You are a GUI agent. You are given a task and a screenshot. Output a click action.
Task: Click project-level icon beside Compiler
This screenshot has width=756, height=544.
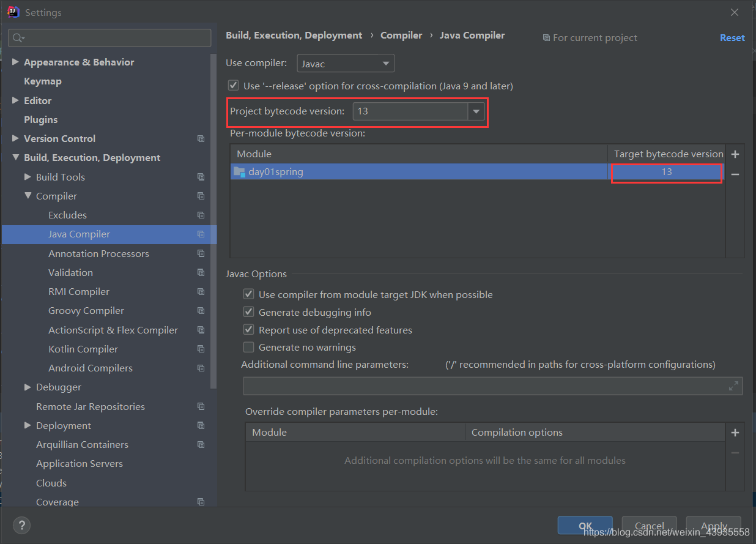pos(201,196)
